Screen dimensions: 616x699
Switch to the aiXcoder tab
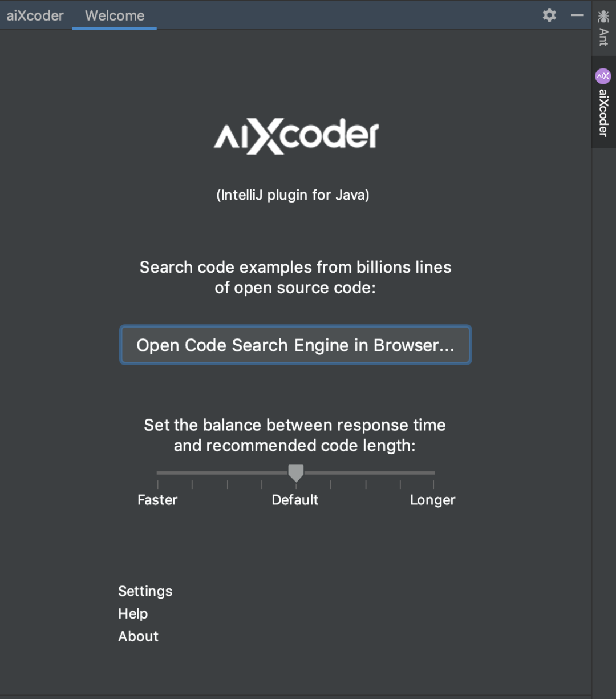click(x=35, y=15)
